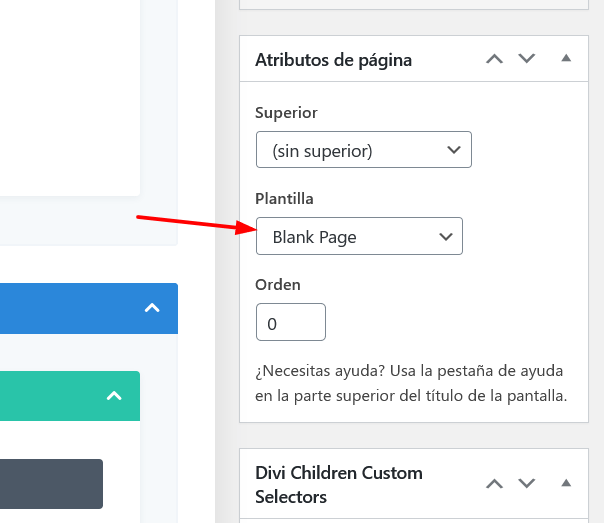The image size is (604, 523).
Task: Open the Superior parent page dropdown
Action: click(x=364, y=150)
